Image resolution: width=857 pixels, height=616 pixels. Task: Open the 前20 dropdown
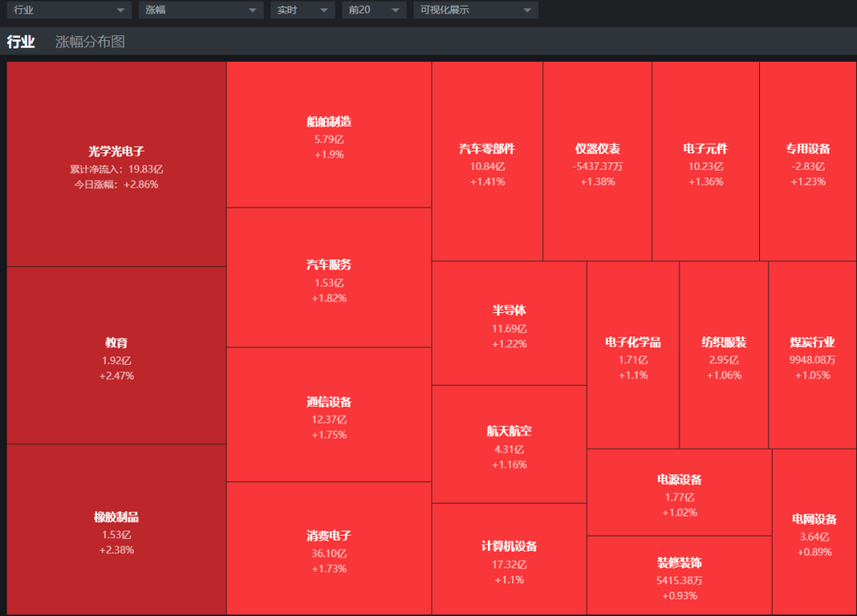(x=374, y=10)
